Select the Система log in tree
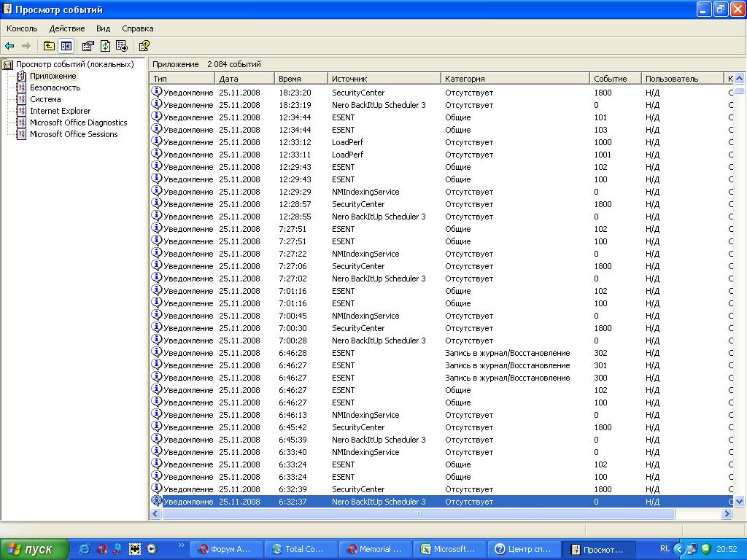 [x=45, y=99]
